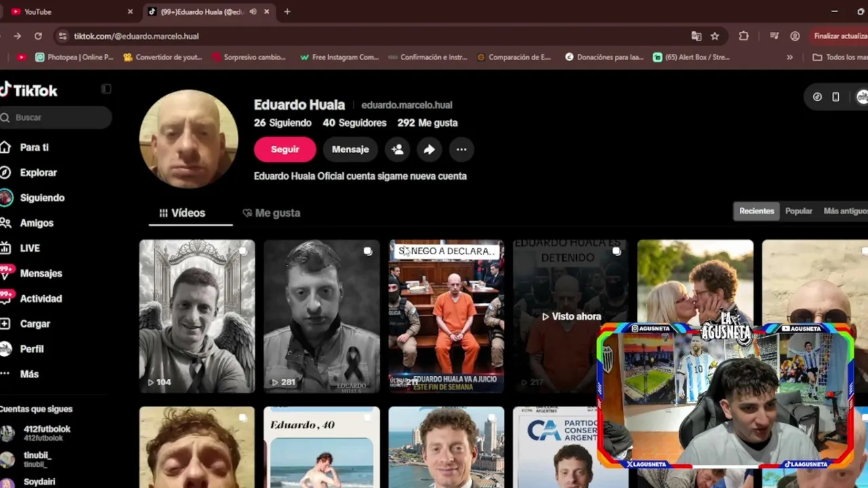Reload the page
868x488 pixels.
point(38,36)
